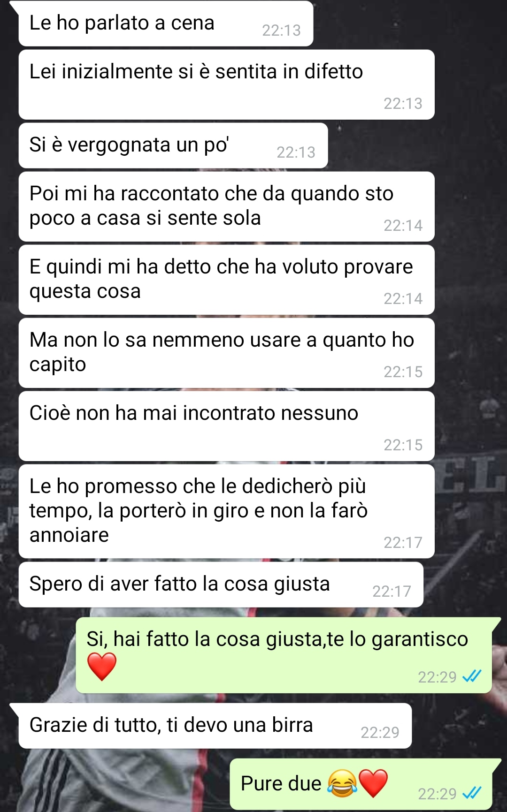Tap the blue read ticks on 'Pure due'

(x=472, y=793)
